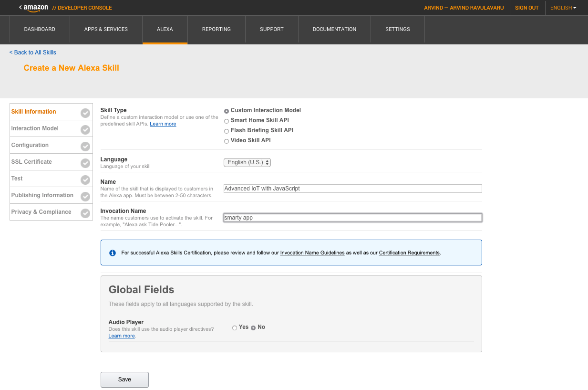Viewport: 588px width, 390px height.
Task: Switch to the Reporting tab
Action: [216, 30]
